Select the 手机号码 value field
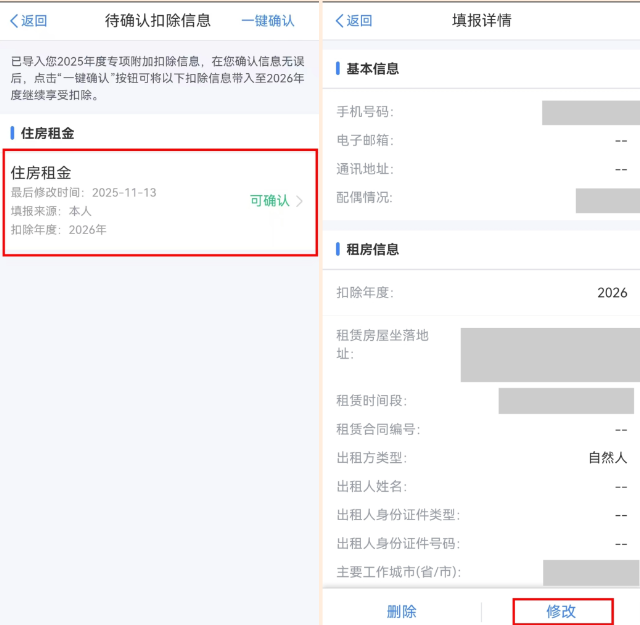Image resolution: width=640 pixels, height=625 pixels. click(x=590, y=112)
